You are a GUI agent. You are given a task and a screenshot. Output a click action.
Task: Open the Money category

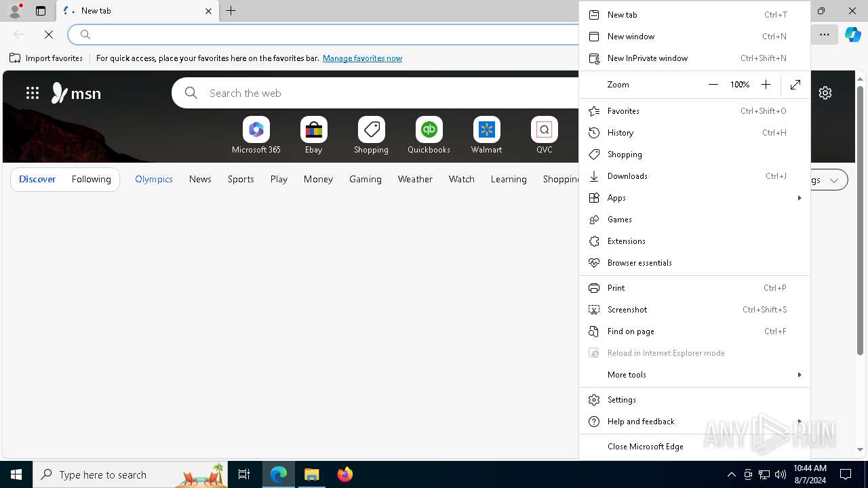(318, 180)
